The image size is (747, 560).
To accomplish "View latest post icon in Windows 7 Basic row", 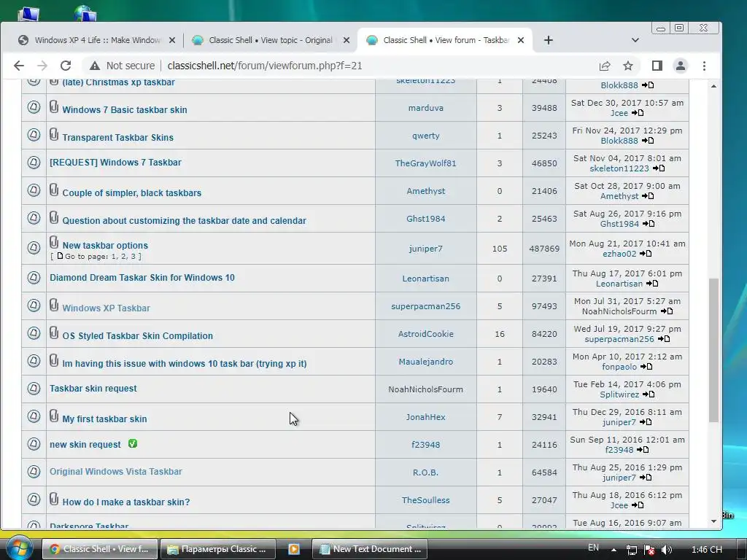I will click(x=638, y=113).
